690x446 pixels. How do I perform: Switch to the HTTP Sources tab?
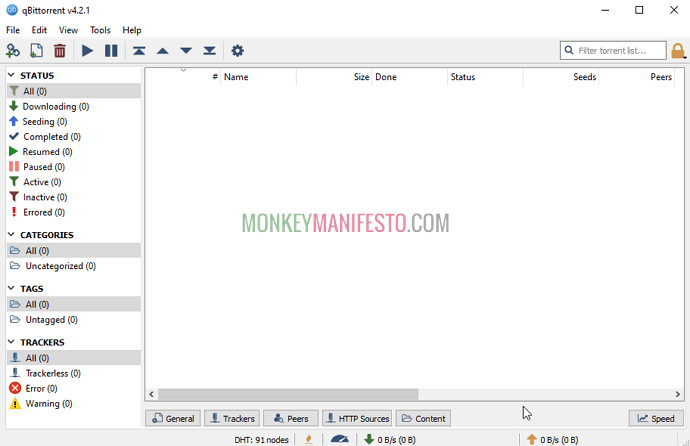(357, 418)
